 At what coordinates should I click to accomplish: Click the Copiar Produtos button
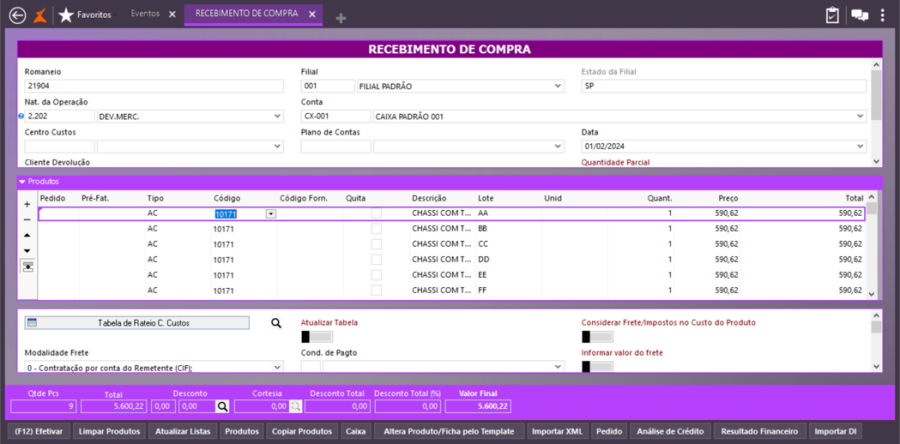(x=302, y=431)
